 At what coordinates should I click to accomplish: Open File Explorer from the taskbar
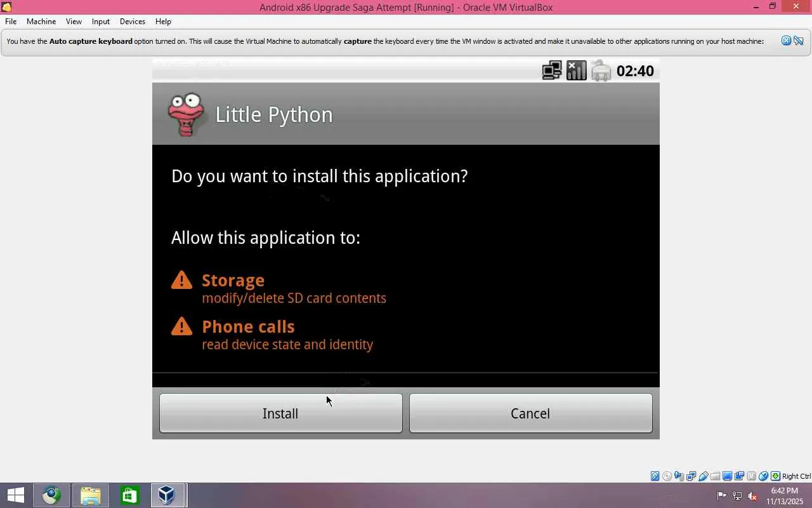click(x=91, y=495)
